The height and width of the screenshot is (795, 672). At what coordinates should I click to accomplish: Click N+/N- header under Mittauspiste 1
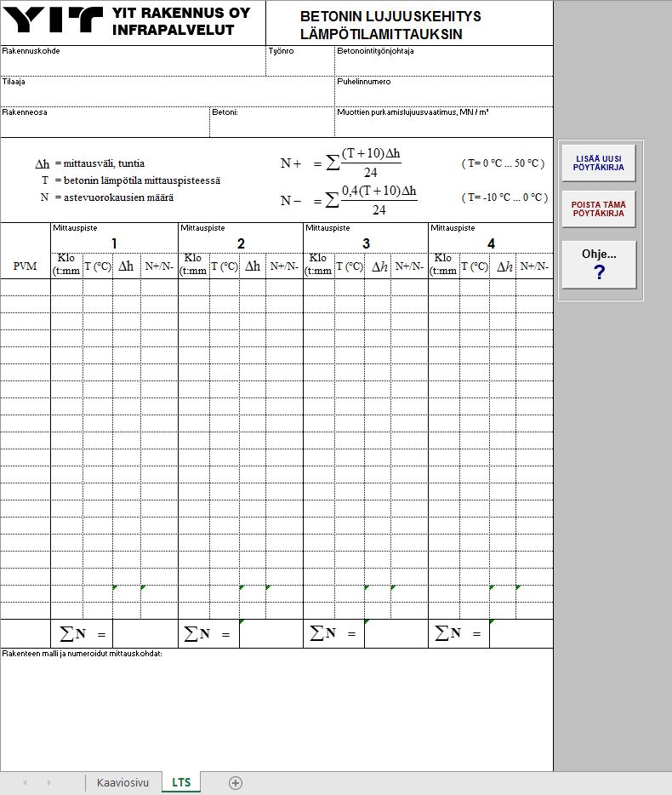159,266
